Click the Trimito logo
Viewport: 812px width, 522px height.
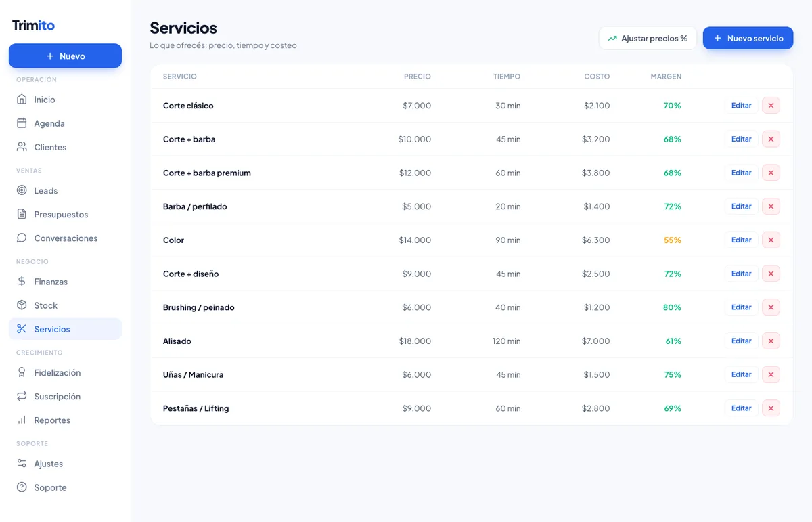coord(33,25)
